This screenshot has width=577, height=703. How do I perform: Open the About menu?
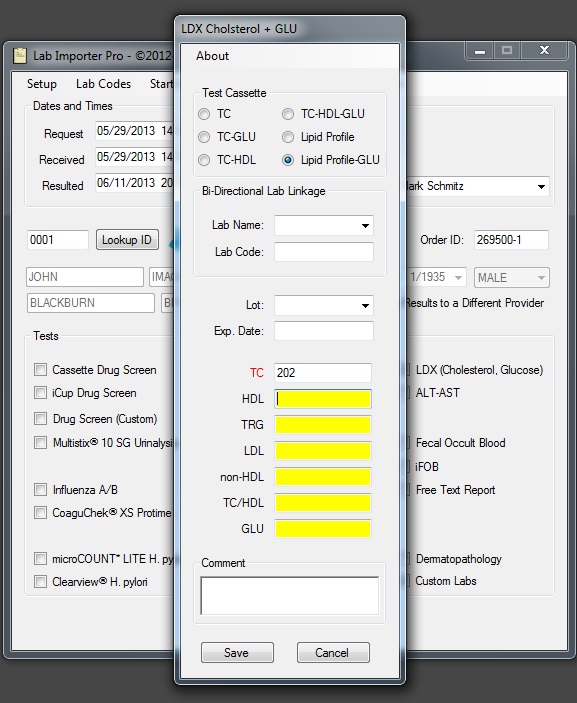(x=213, y=56)
